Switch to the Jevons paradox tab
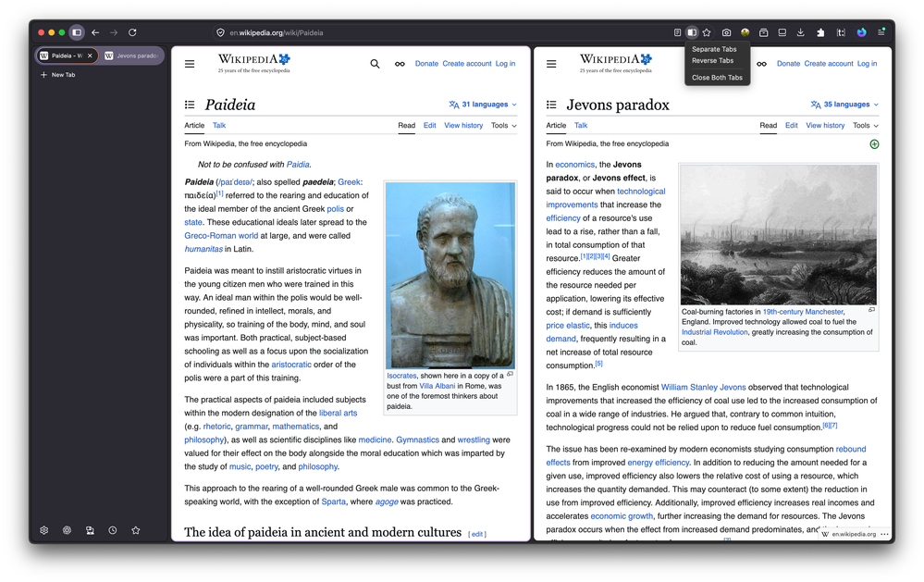The image size is (924, 582). (x=131, y=56)
